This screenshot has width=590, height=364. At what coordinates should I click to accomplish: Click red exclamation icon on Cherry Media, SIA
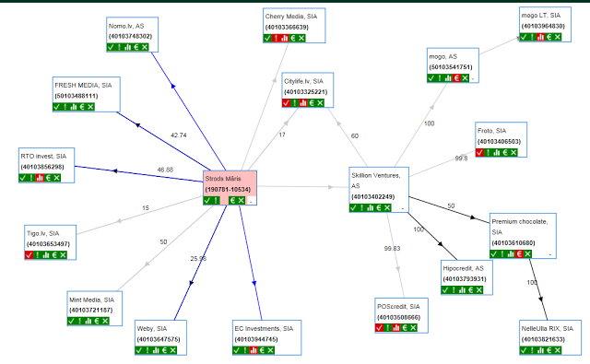[277, 38]
